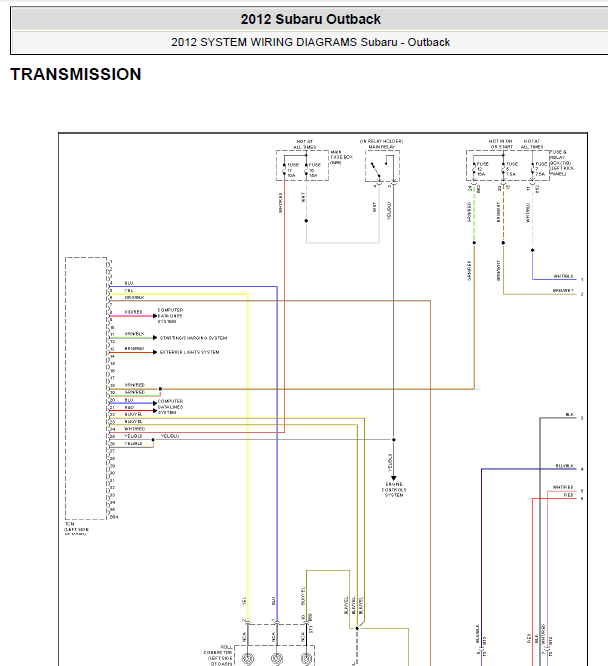Screen dimensions: 608x666
Task: Click the '2012 Subaru Outback' header title
Action: (x=311, y=19)
